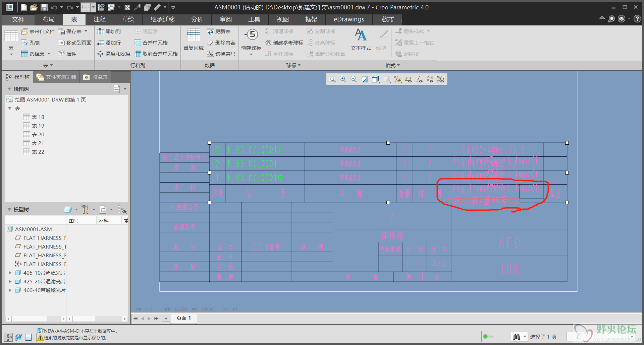Click the upper-left selection handle of the table

tap(209, 143)
